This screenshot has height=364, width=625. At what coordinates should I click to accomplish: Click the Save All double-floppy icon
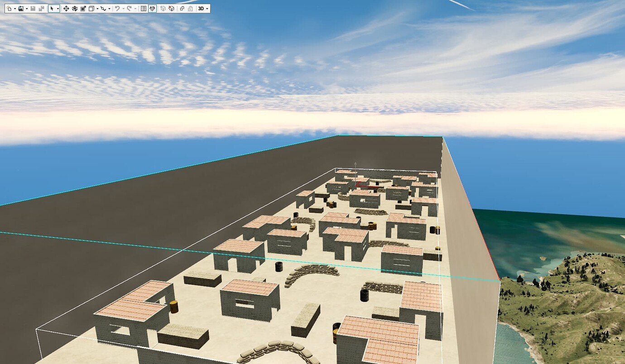click(41, 9)
